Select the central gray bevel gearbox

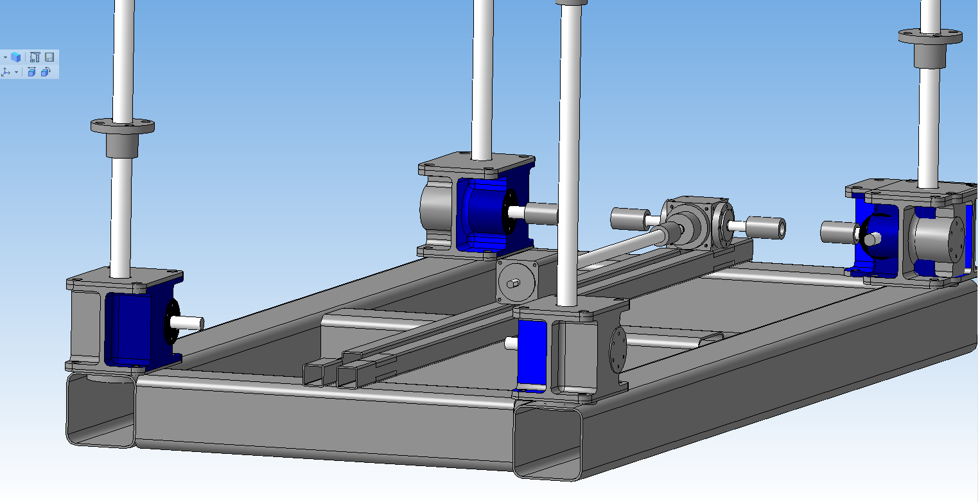tap(699, 223)
